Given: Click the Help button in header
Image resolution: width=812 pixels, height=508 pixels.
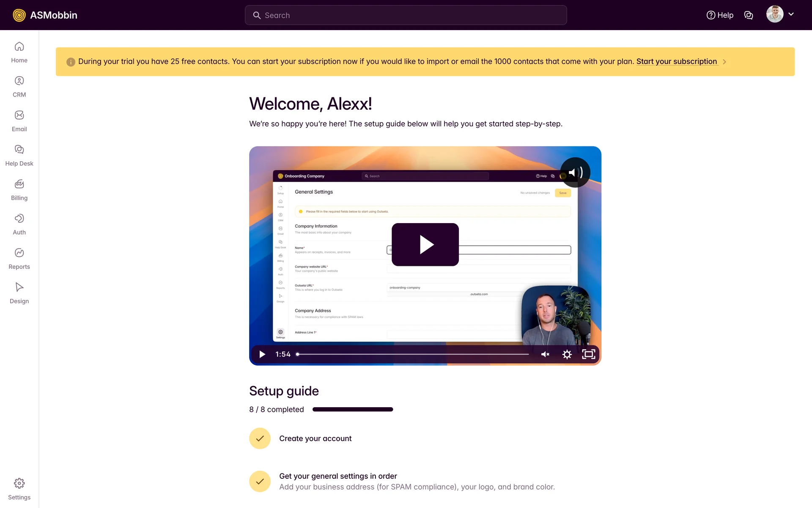Looking at the screenshot, I should click(x=720, y=15).
